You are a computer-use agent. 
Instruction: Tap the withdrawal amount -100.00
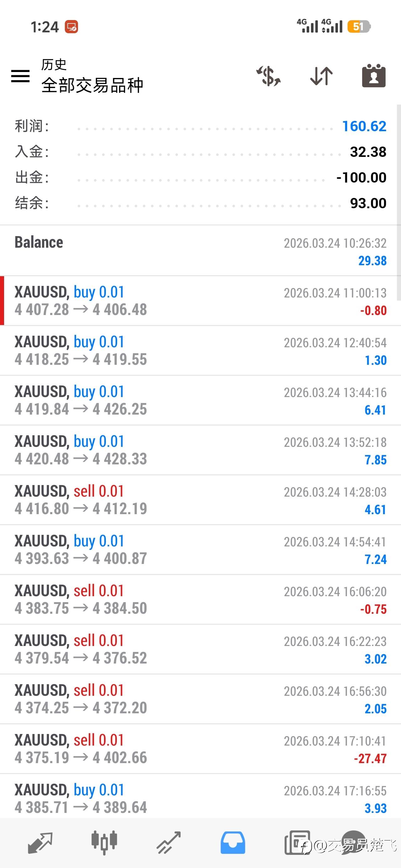click(361, 178)
